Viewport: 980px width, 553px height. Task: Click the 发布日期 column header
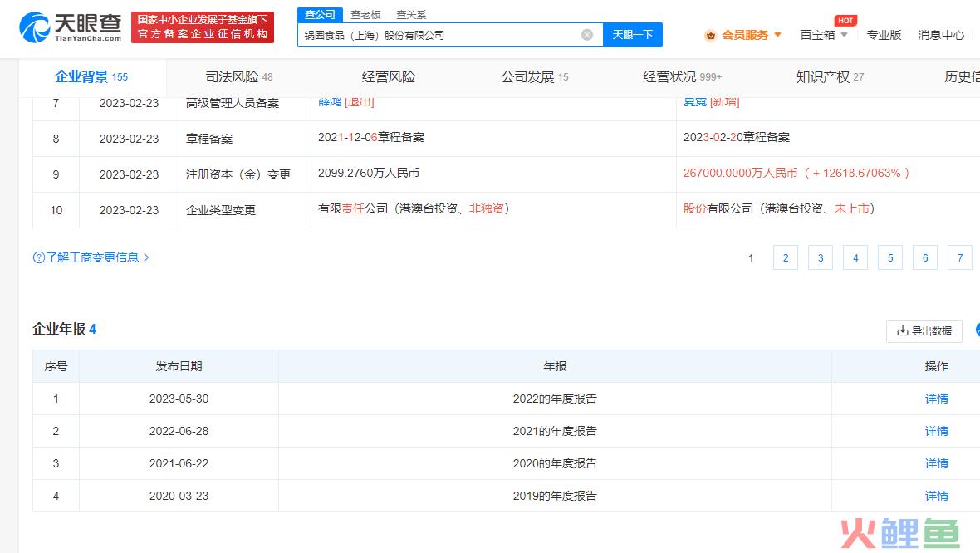tap(179, 366)
